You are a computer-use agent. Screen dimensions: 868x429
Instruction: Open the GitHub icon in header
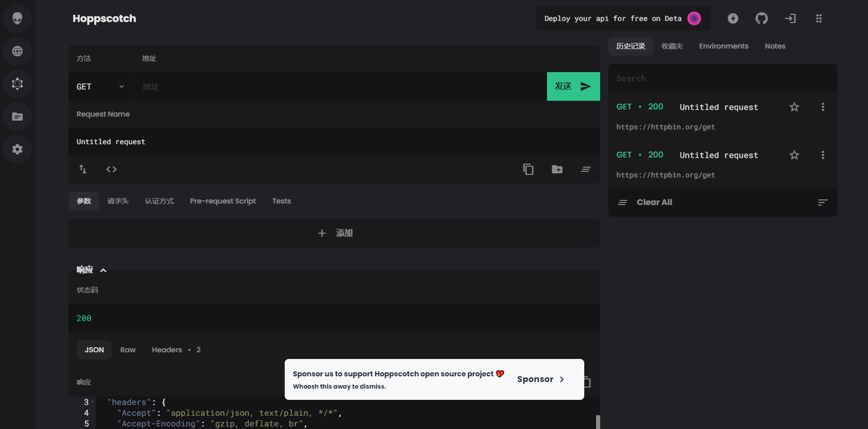coord(762,18)
